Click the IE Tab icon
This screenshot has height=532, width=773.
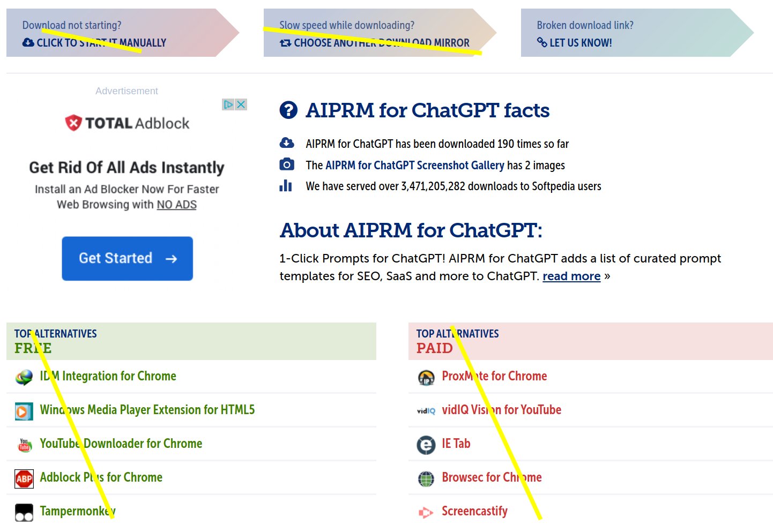pyautogui.click(x=426, y=445)
